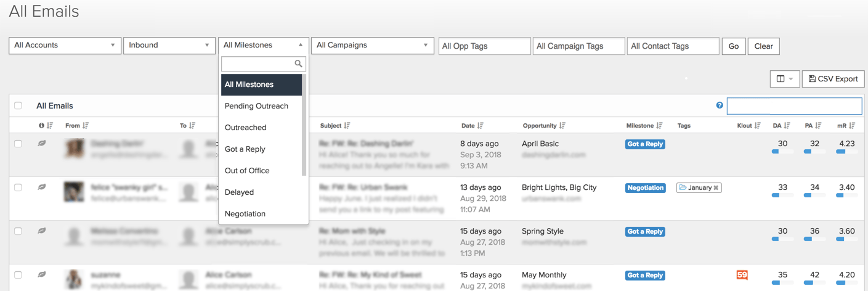
Task: Choose Pending Outreach milestone
Action: pos(261,106)
